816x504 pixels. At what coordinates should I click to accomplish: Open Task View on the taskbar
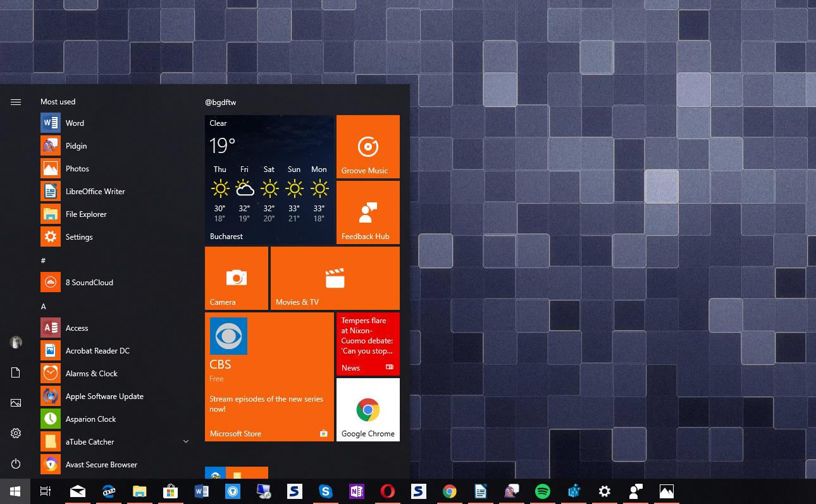point(46,491)
